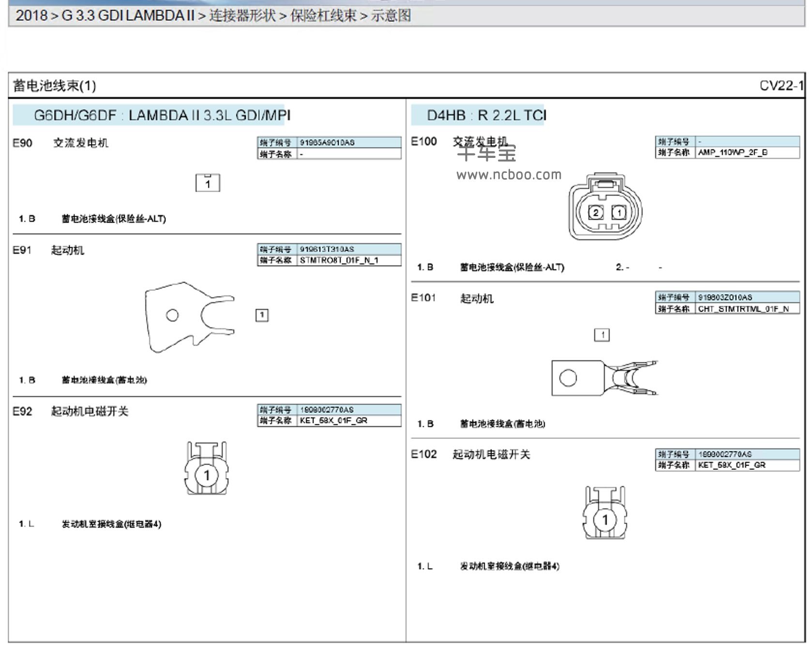Viewport: 812px width, 647px height.
Task: Click the boxed pin 1 marker above E101 terminal
Action: coord(602,335)
